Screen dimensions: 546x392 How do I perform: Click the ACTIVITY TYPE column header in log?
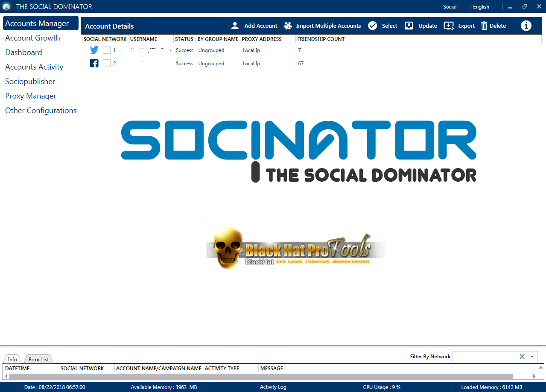pyautogui.click(x=222, y=368)
